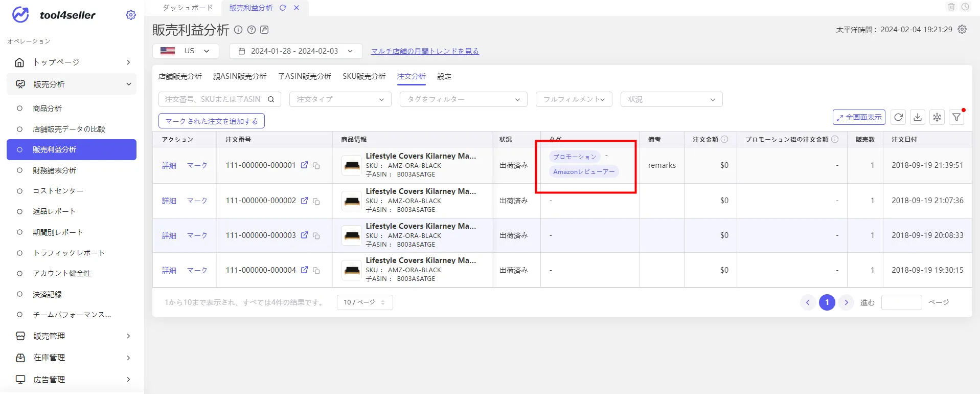980x394 pixels.
Task: Copy order number 111-000000-000003
Action: [x=316, y=236]
